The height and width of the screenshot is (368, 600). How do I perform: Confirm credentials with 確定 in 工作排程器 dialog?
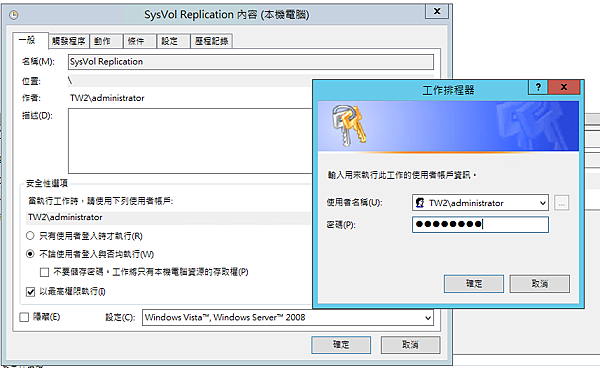[474, 284]
